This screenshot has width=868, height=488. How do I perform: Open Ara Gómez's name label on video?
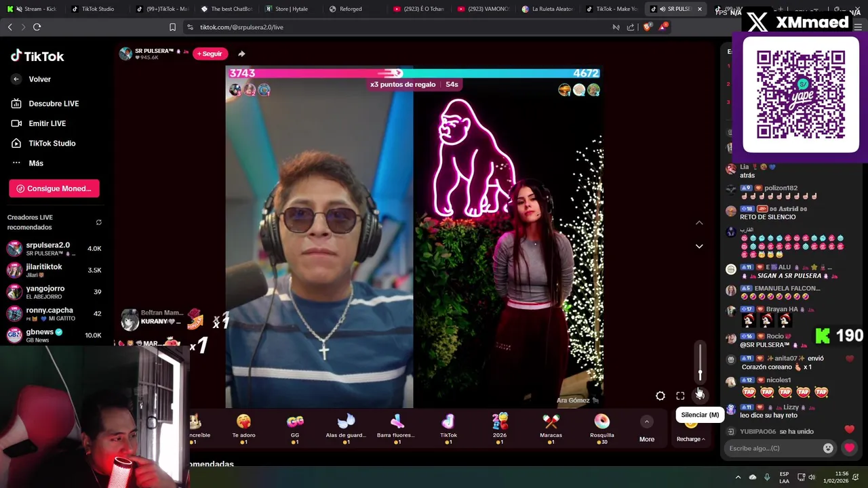click(x=577, y=401)
